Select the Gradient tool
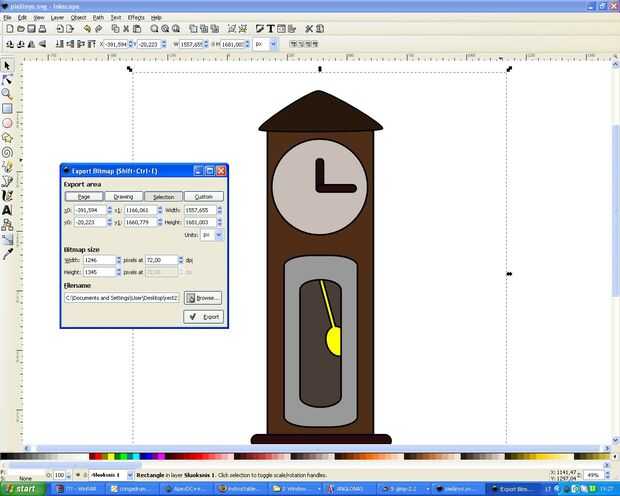 pos(7,239)
